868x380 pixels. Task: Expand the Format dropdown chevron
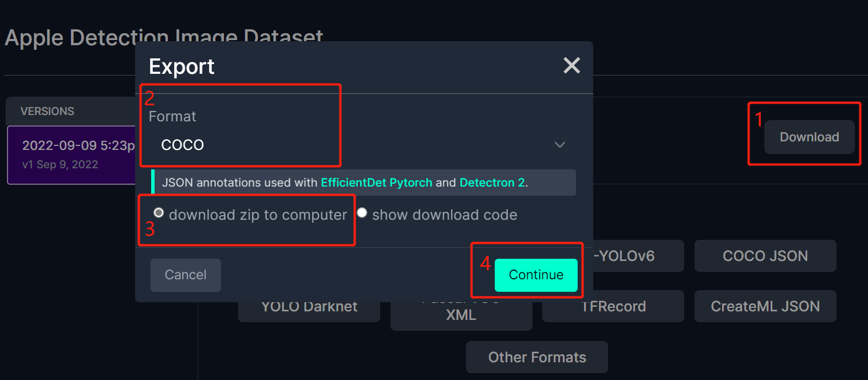[560, 145]
